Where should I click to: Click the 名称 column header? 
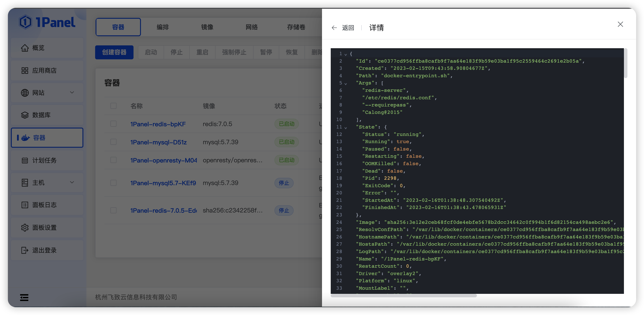(x=137, y=106)
